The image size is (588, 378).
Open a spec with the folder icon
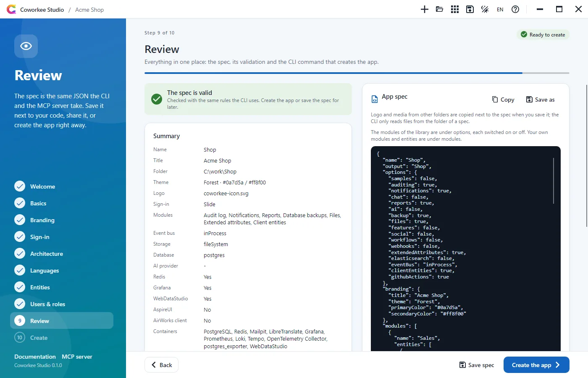click(x=440, y=9)
